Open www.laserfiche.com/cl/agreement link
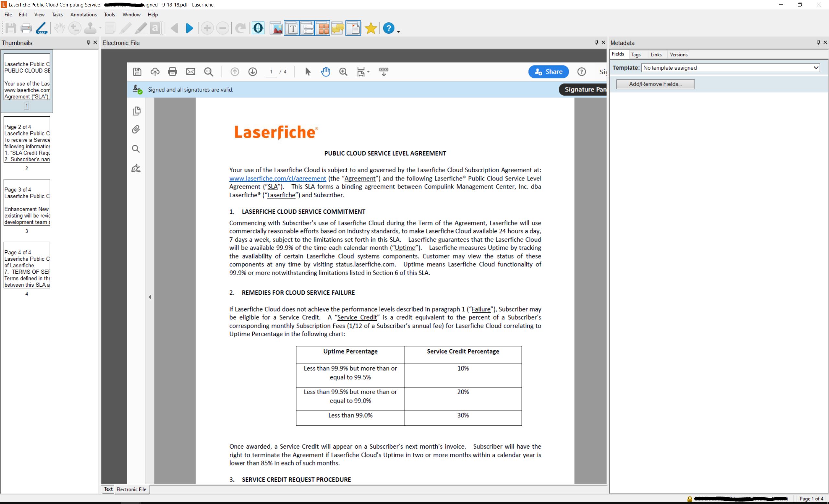 pos(278,178)
